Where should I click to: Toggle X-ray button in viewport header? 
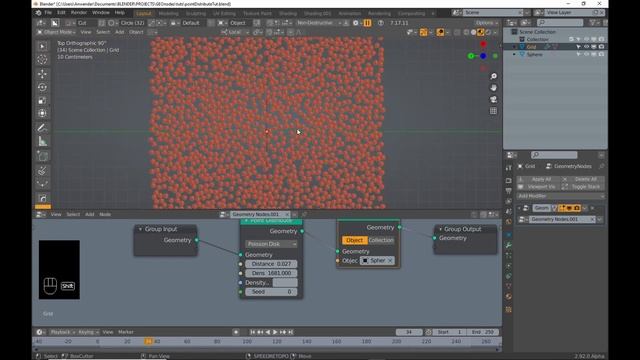(x=457, y=32)
